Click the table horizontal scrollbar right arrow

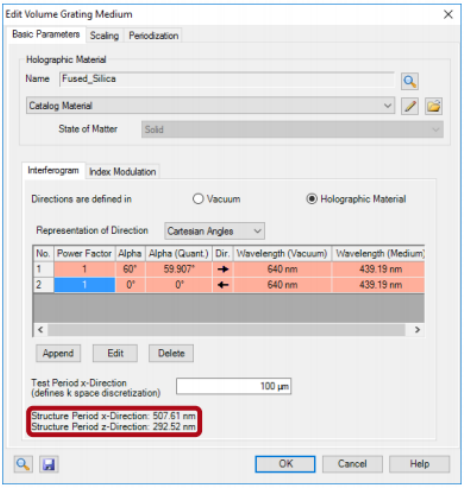click(417, 329)
